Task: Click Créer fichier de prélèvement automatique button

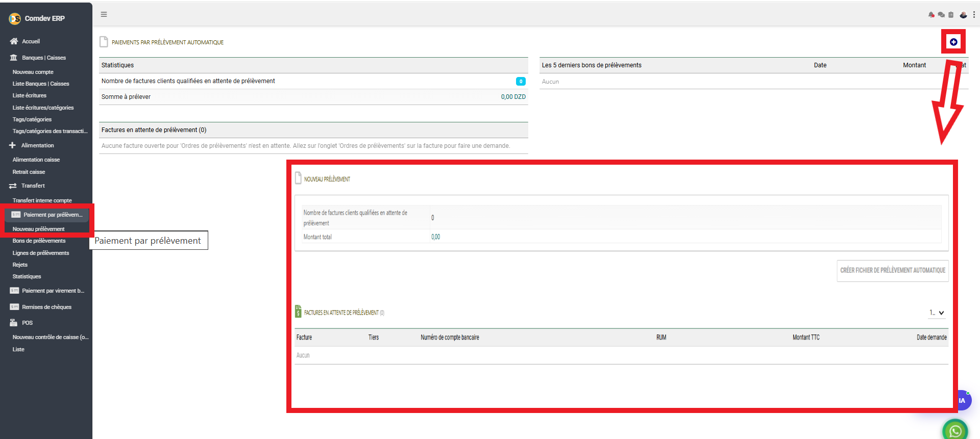Action: [893, 270]
